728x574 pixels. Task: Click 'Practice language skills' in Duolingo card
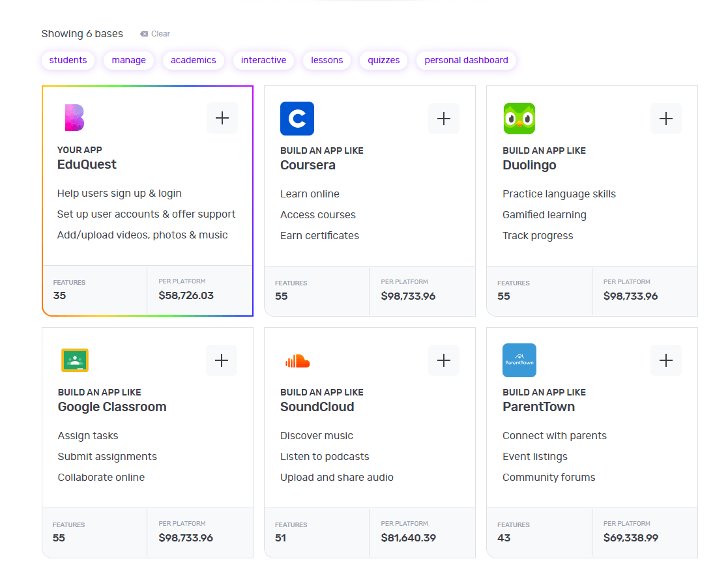[x=559, y=194]
